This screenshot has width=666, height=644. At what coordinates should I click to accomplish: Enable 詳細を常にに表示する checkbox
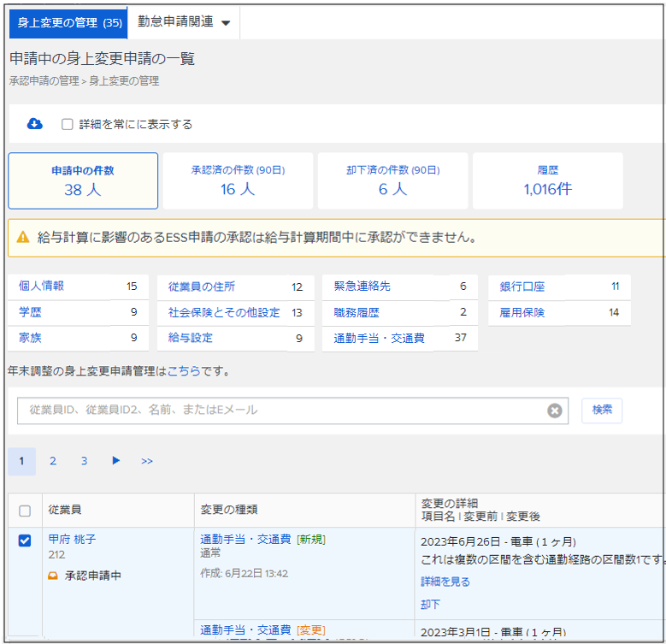coord(67,124)
